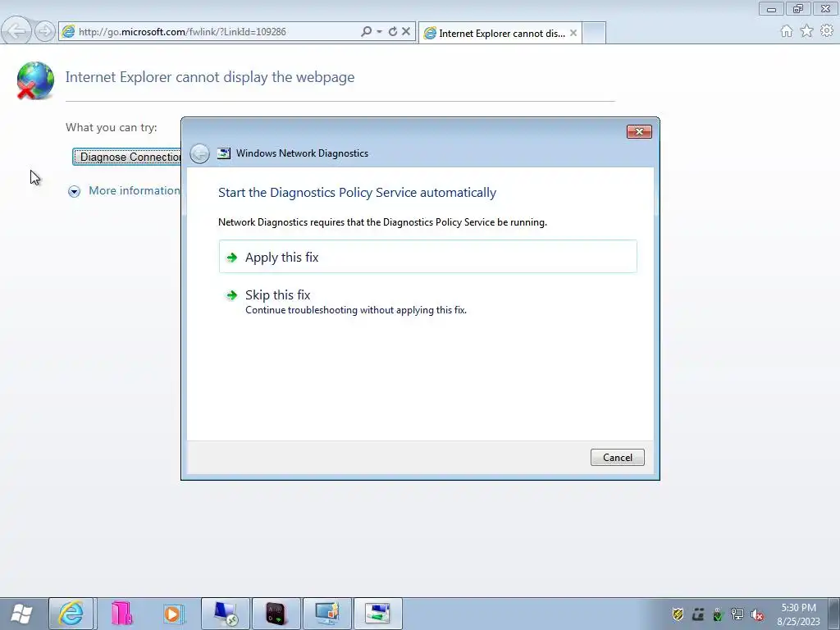Viewport: 840px width, 630px height.
Task: Stop loading the page
Action: (x=406, y=32)
